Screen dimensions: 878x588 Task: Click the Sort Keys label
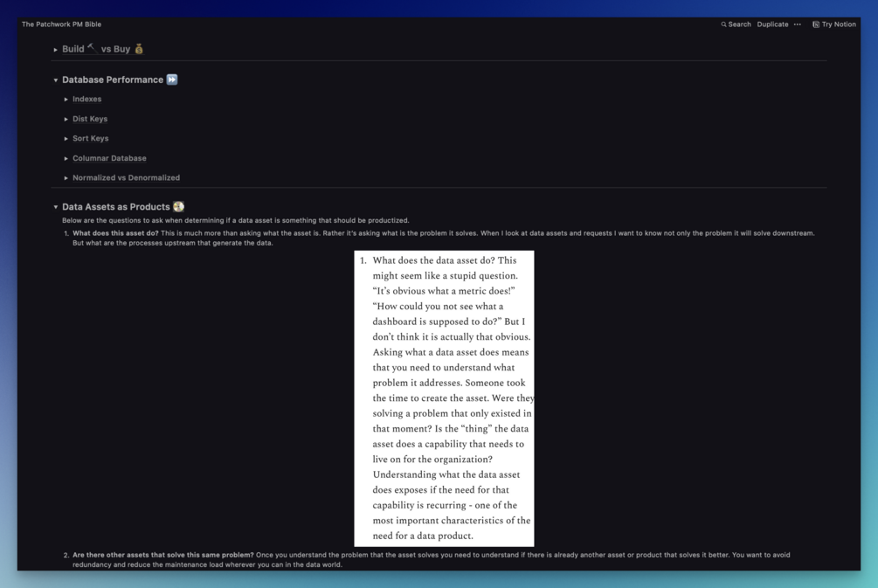(x=90, y=138)
